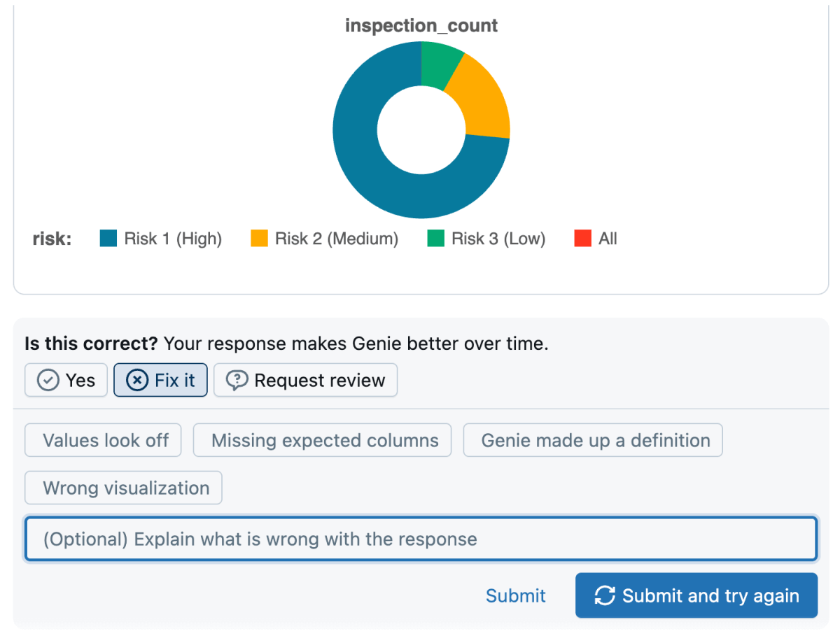Toggle the Missing expected columns chip

tap(323, 441)
